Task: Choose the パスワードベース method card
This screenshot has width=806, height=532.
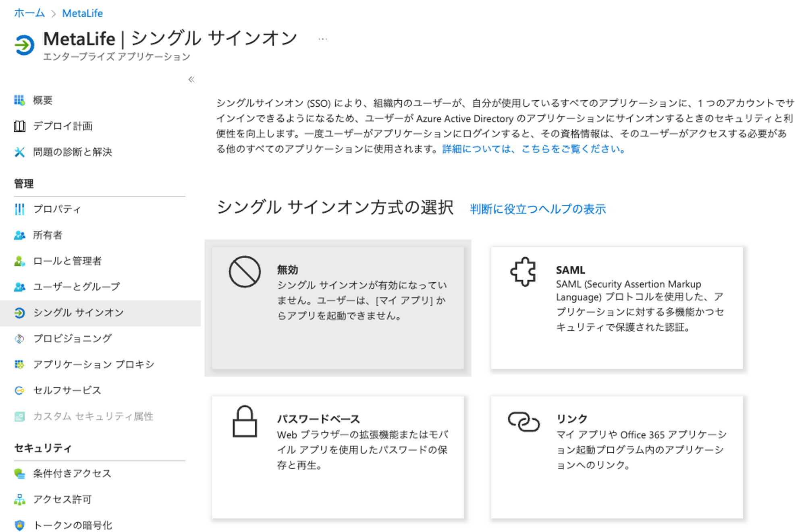Action: (338, 457)
